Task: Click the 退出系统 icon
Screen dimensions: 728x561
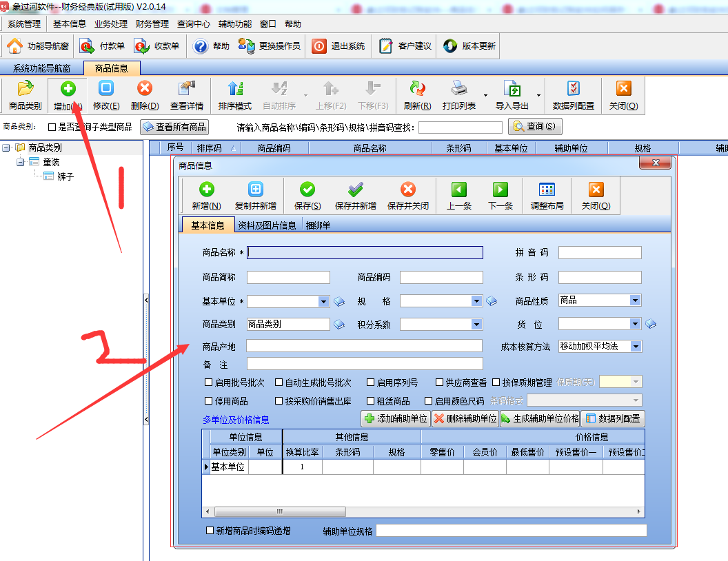Action: coord(319,46)
